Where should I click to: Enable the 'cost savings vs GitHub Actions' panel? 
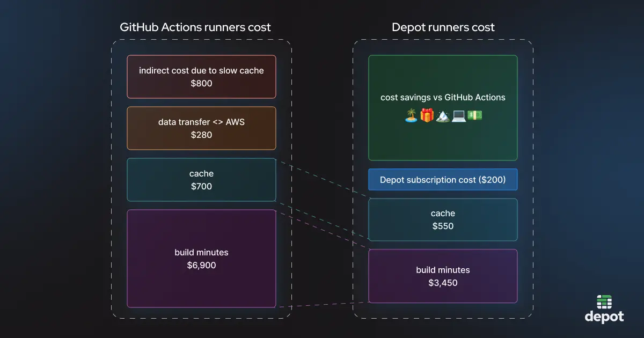(443, 107)
